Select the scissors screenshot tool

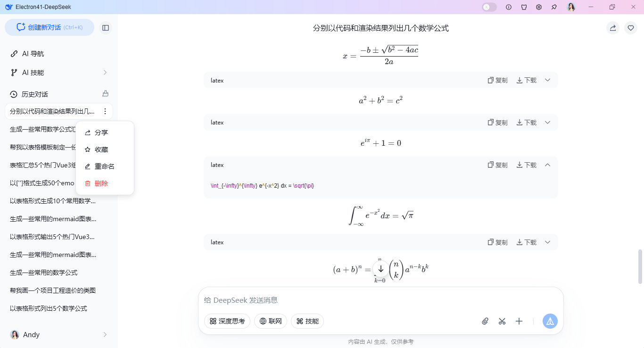tap(502, 321)
